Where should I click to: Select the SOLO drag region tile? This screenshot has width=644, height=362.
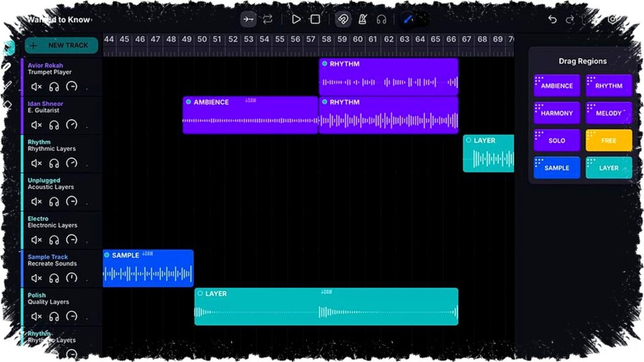[557, 140]
